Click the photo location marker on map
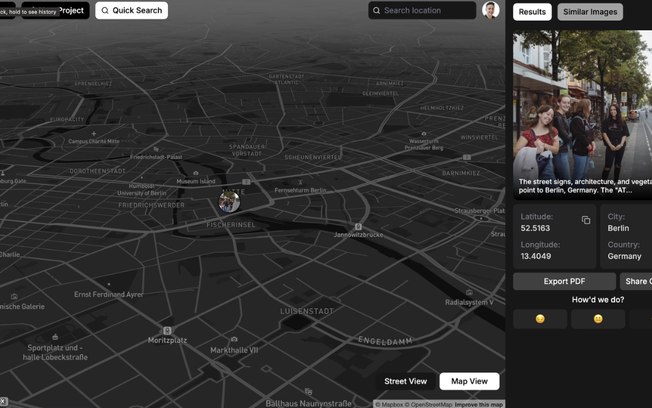 pyautogui.click(x=230, y=202)
